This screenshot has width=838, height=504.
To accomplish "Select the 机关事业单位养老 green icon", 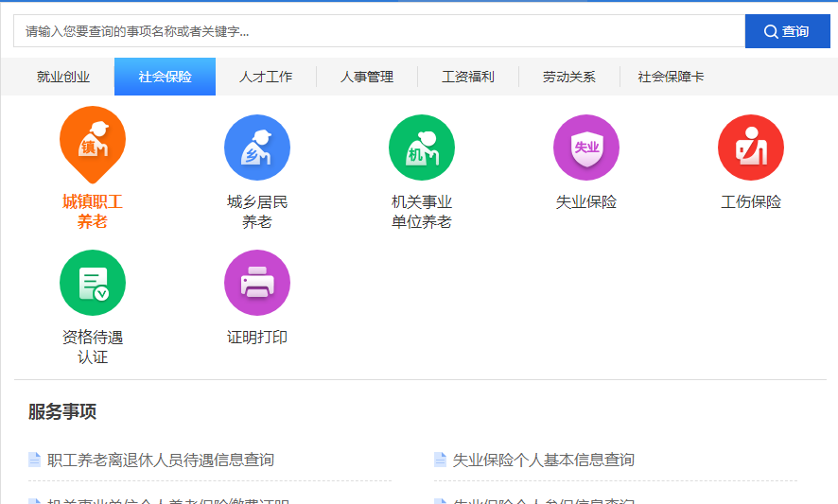I will pyautogui.click(x=422, y=148).
